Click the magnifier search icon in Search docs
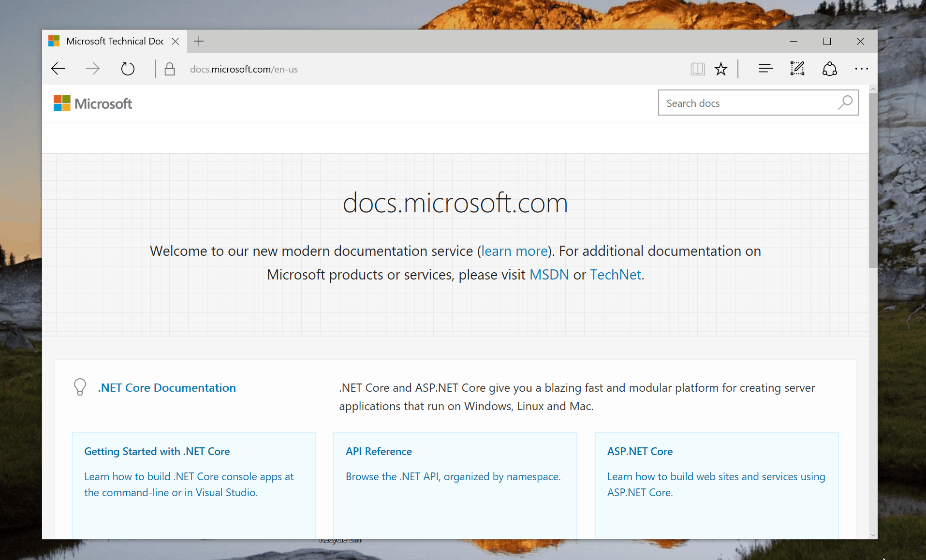Image resolution: width=926 pixels, height=560 pixels. click(845, 103)
